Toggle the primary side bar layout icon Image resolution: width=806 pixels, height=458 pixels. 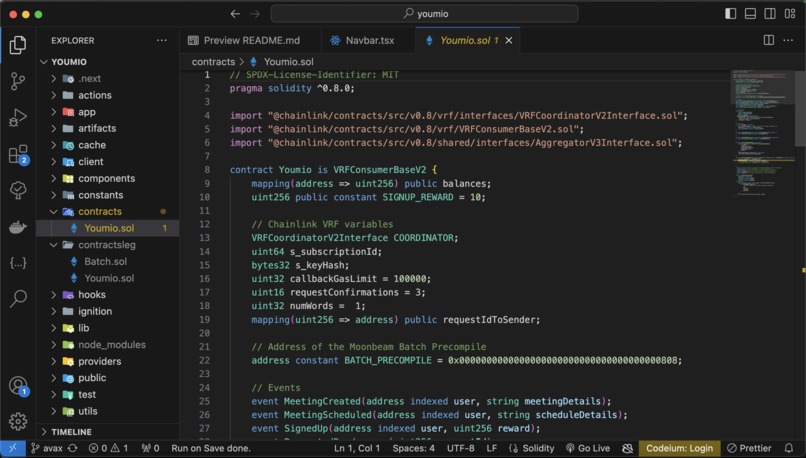(x=730, y=14)
